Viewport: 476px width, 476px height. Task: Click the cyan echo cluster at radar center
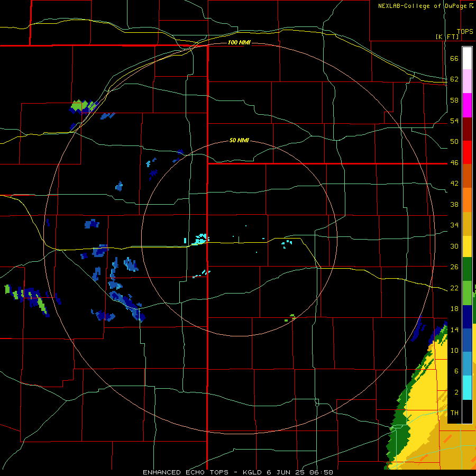point(200,239)
